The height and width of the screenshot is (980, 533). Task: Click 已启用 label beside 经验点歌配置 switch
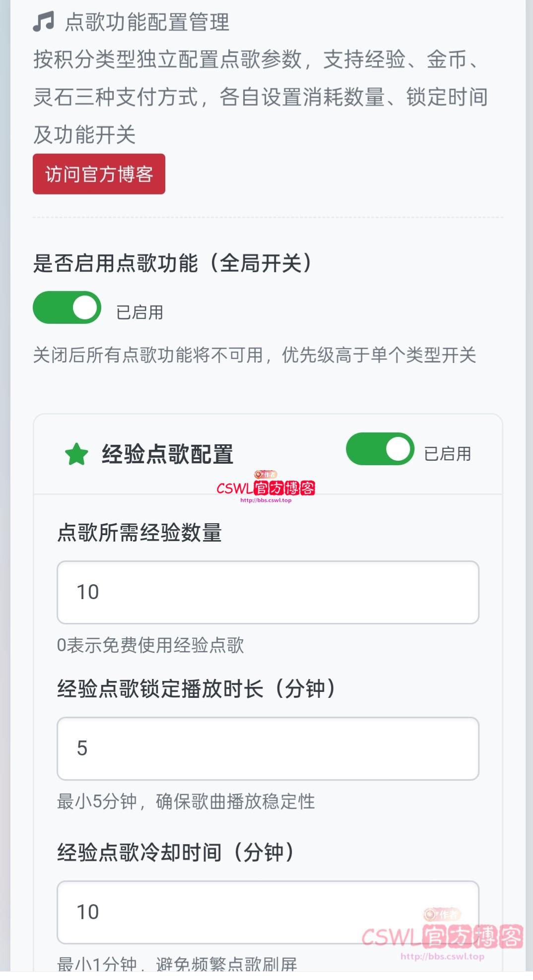tap(447, 454)
